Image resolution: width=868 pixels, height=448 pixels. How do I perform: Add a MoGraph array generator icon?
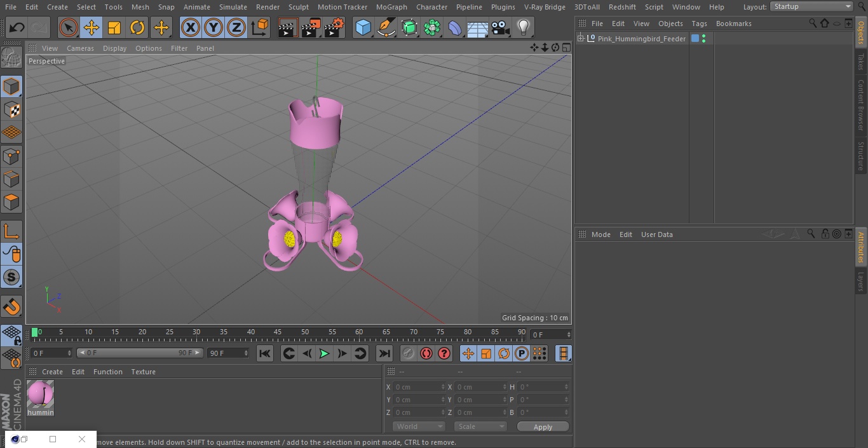pos(432,27)
